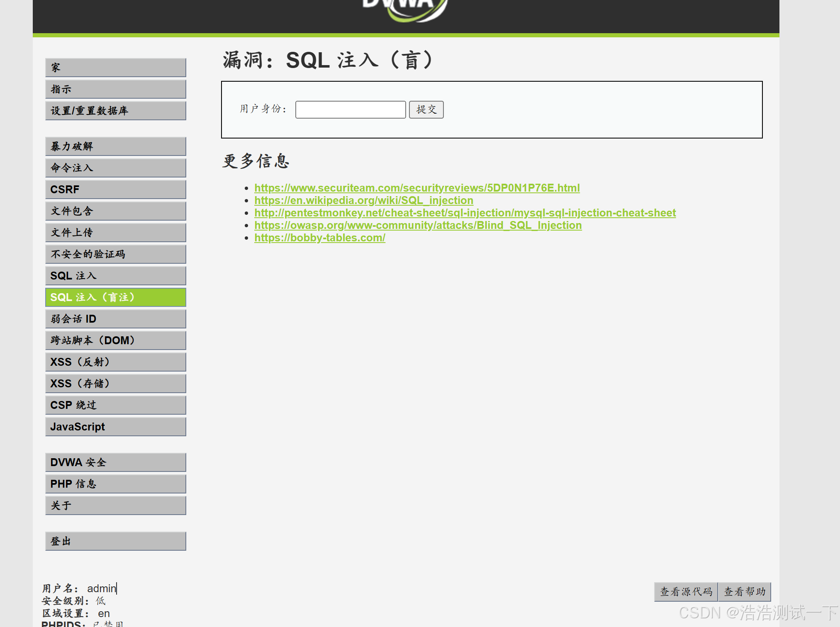This screenshot has height=627, width=840.
Task: Open 弱会话 ID menu item
Action: (115, 319)
